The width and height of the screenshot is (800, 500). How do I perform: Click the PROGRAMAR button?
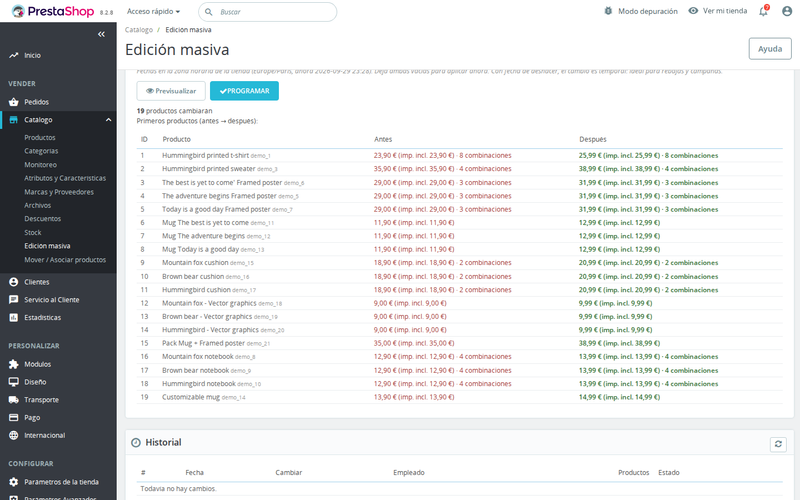(x=244, y=91)
